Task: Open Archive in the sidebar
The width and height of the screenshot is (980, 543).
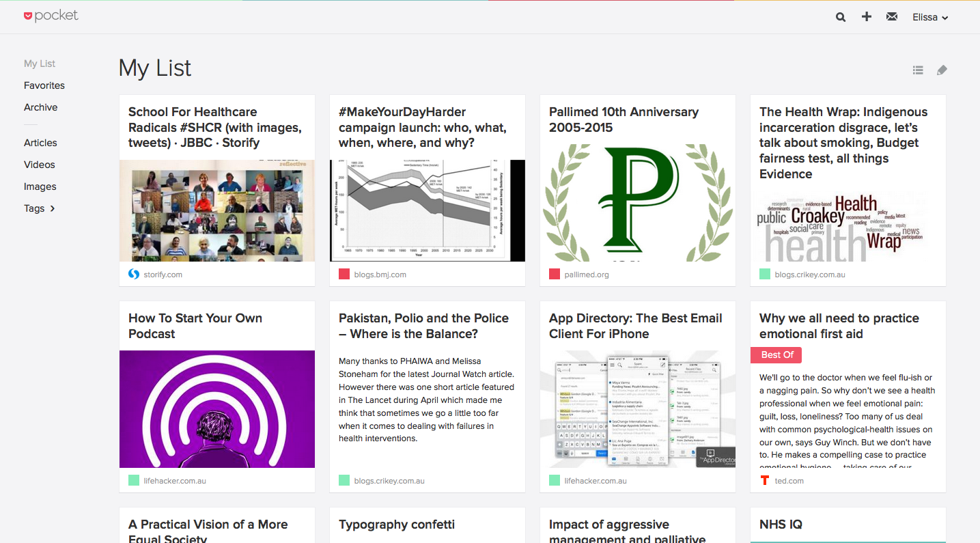Action: coord(41,107)
